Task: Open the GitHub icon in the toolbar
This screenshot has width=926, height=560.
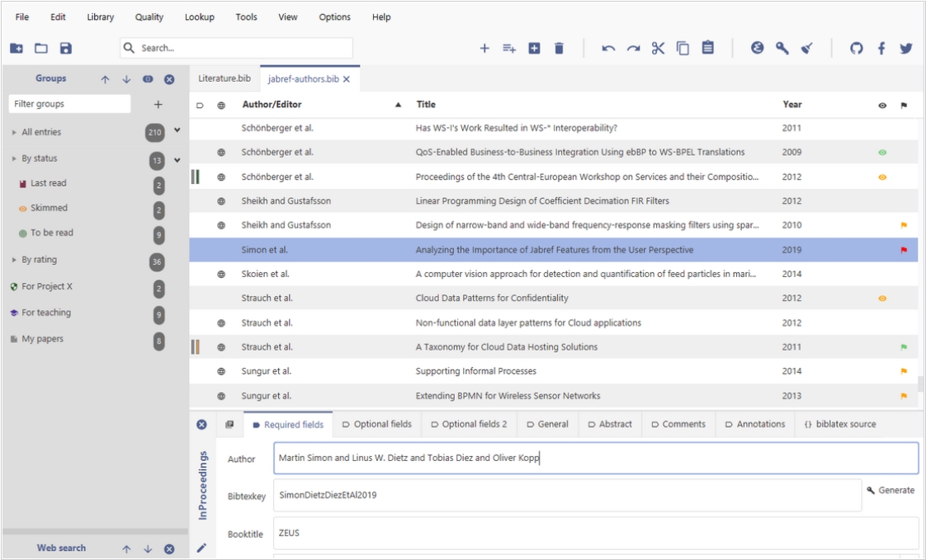Action: click(856, 49)
